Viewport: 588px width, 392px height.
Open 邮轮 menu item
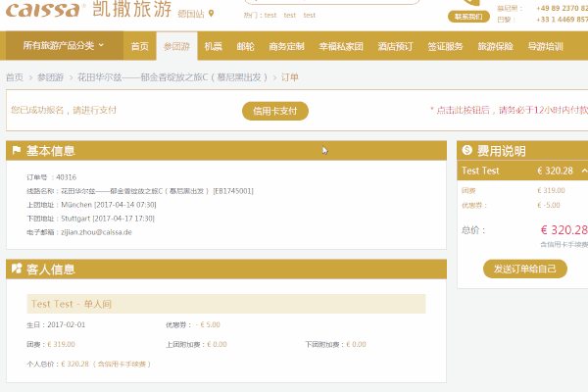point(245,46)
